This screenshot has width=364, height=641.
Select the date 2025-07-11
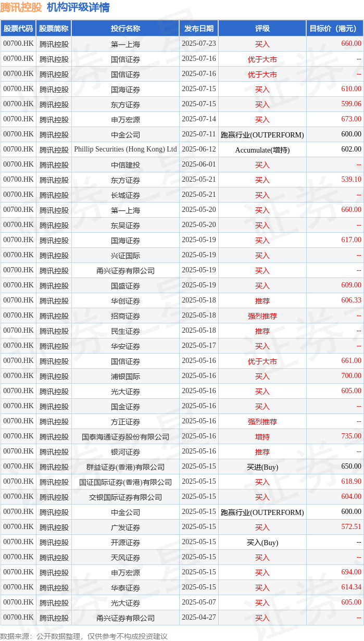(198, 134)
